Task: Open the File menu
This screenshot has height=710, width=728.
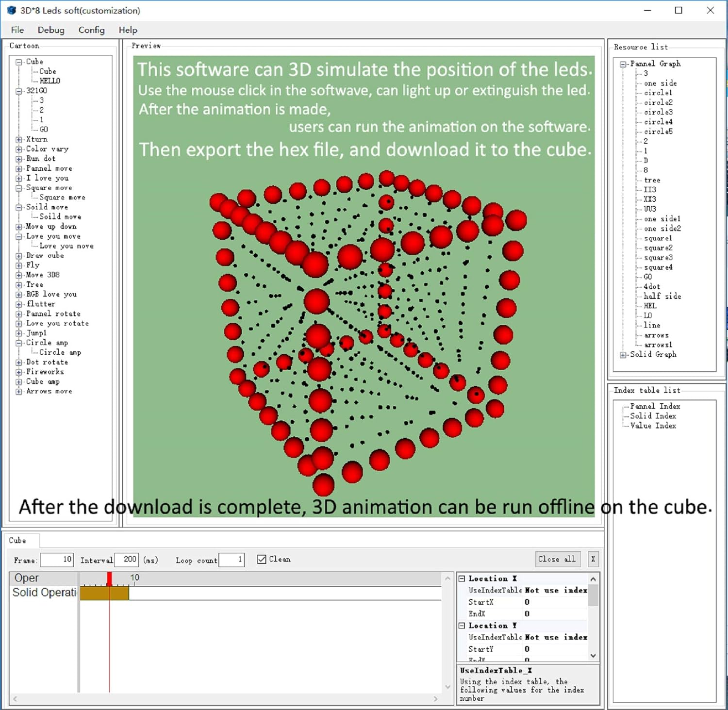Action: [x=17, y=30]
